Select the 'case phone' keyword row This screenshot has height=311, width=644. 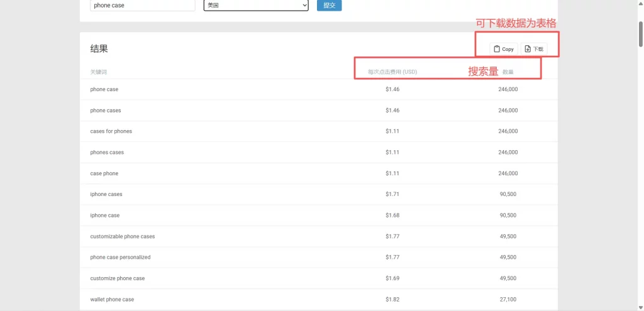coord(104,173)
